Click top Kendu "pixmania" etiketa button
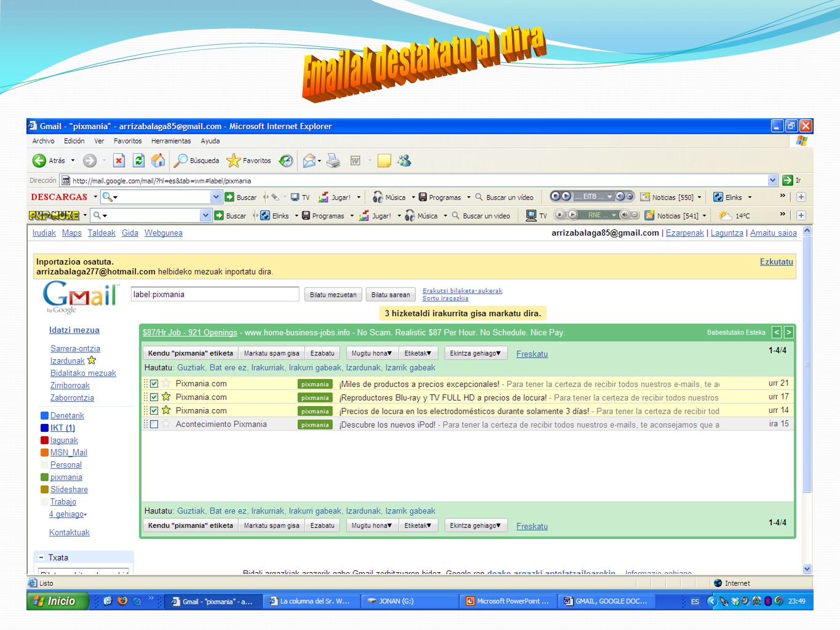This screenshot has height=630, width=840. point(191,353)
